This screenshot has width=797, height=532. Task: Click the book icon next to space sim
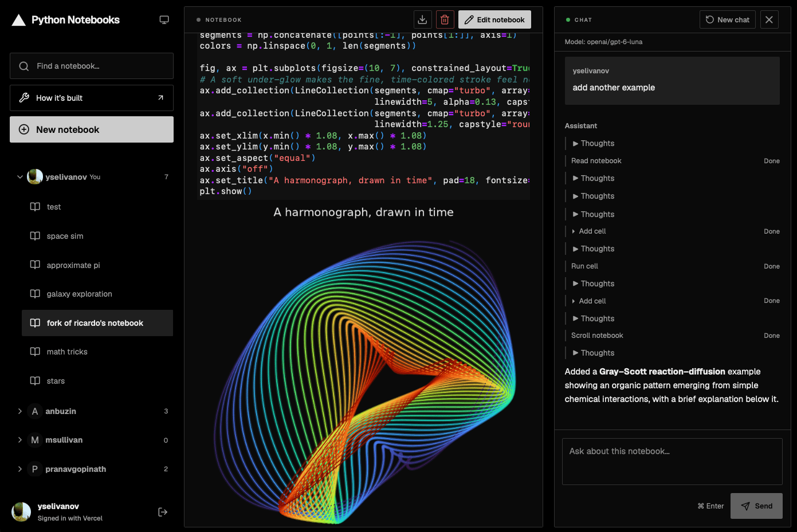click(35, 236)
